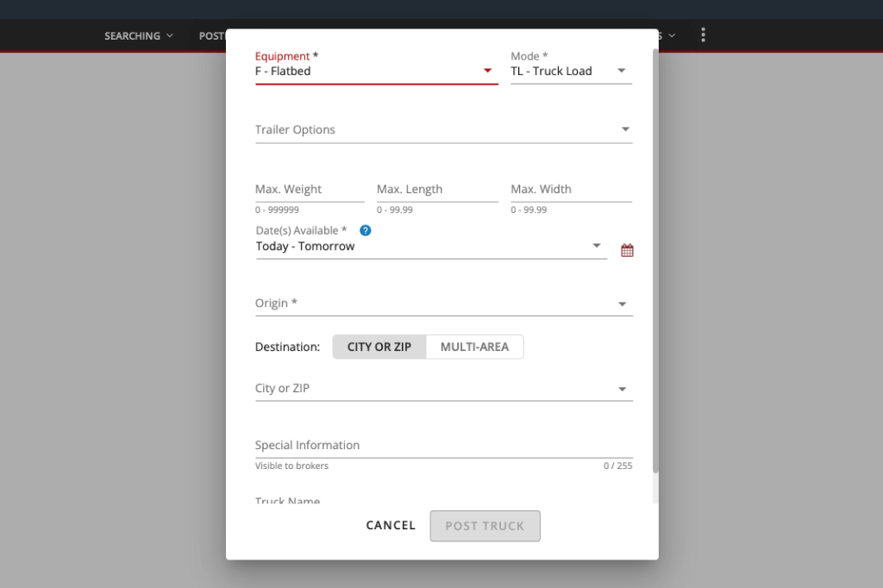Focus the Max. Length field
This screenshot has height=588, width=883.
click(x=436, y=190)
